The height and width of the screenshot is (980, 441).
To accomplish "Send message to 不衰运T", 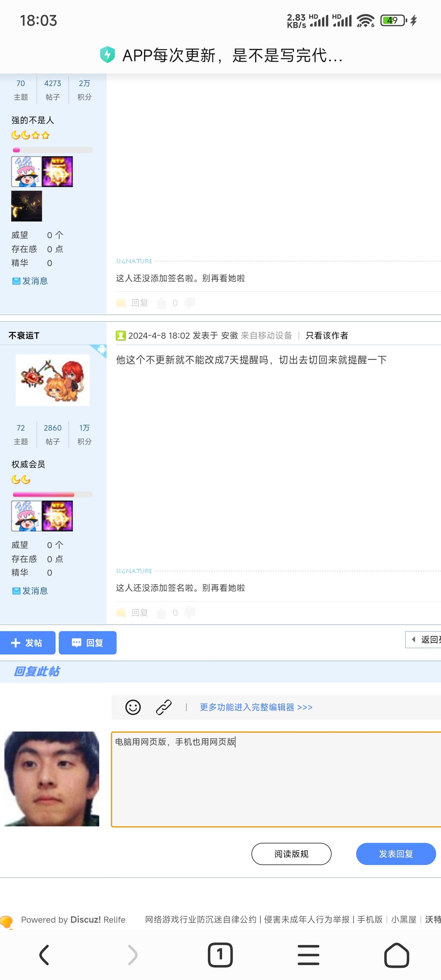I will pyautogui.click(x=30, y=590).
